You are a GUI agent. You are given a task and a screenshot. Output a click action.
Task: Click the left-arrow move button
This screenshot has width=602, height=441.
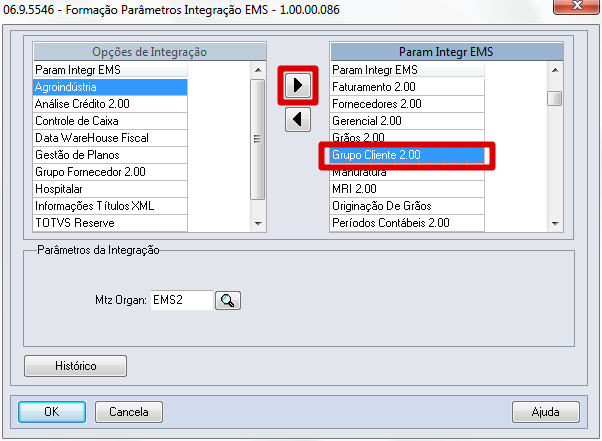[x=298, y=119]
